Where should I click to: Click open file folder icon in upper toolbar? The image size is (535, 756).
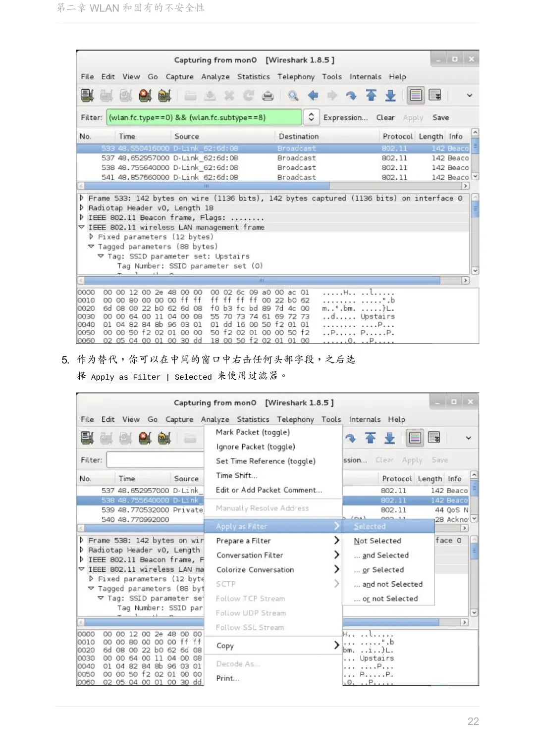click(x=191, y=96)
